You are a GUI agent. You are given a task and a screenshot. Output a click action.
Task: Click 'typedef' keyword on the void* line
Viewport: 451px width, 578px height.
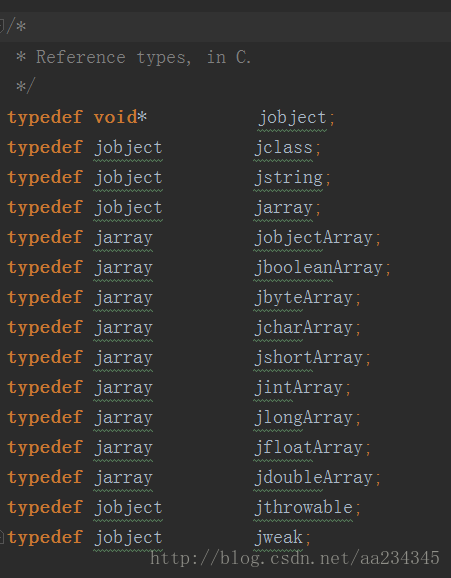45,118
